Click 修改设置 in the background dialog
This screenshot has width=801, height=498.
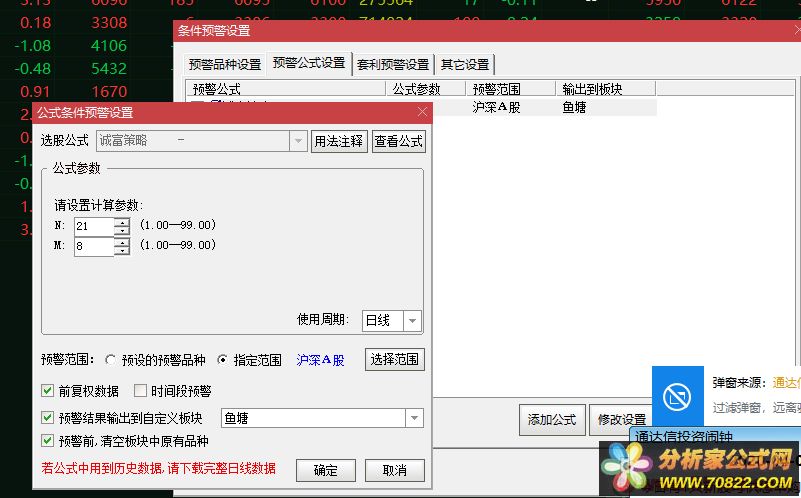coord(622,420)
